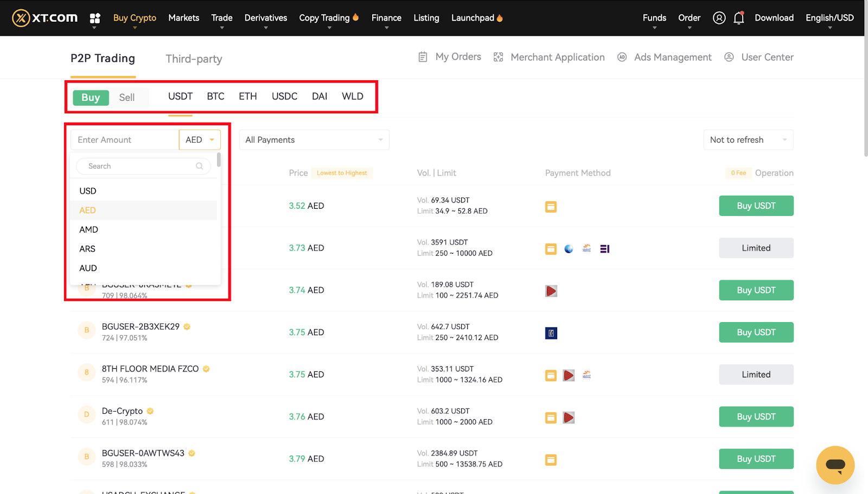The height and width of the screenshot is (494, 868).
Task: Collapse the AED currency selector
Action: 200,140
